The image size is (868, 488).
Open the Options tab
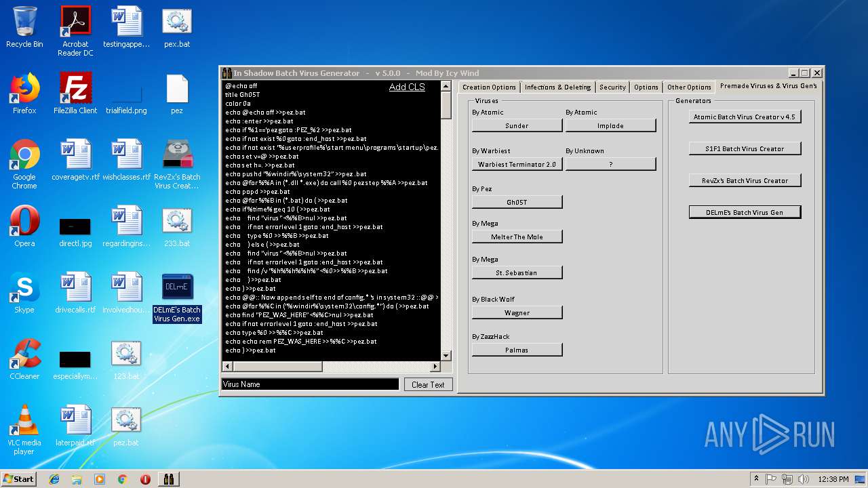tap(646, 87)
